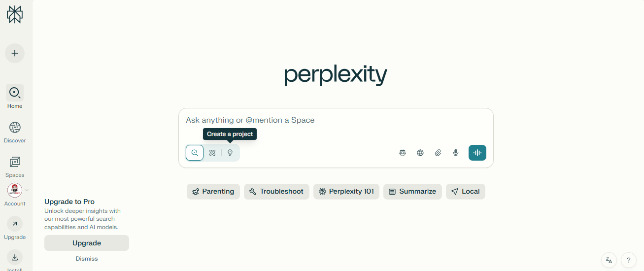Switch to the Research mode toggle
This screenshot has height=271, width=644.
pos(212,153)
